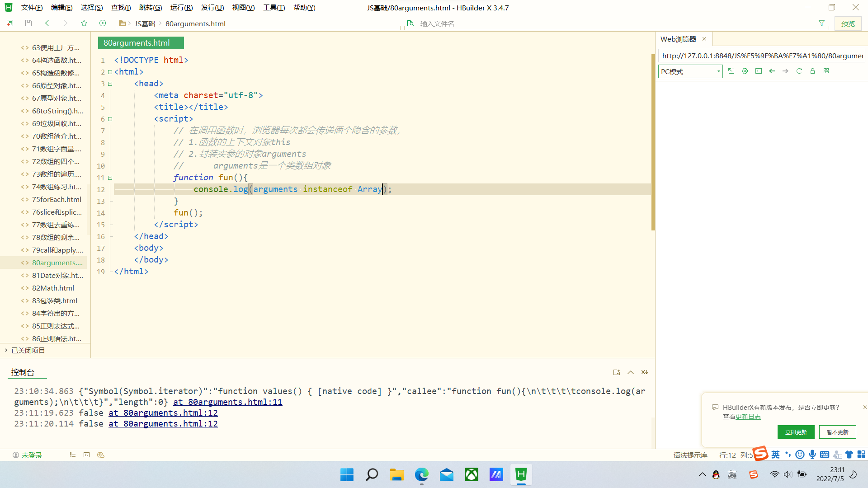This screenshot has height=488, width=868.
Task: Open browser developer console icon
Action: [759, 71]
